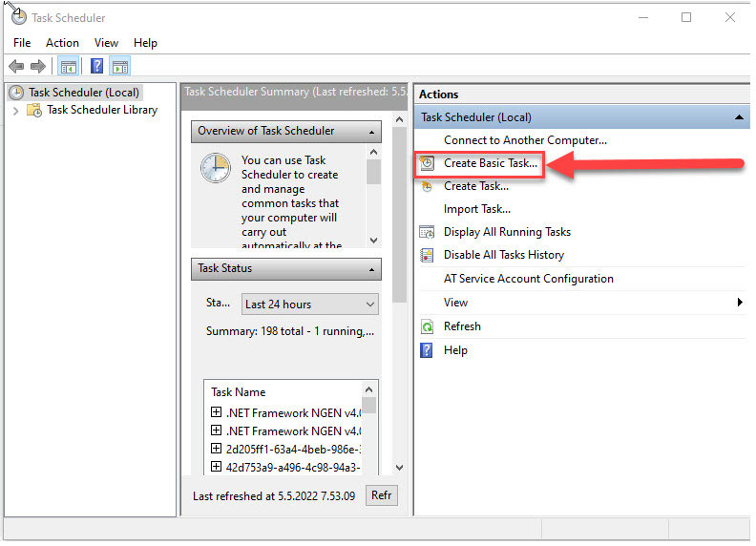Click the Forward arrow in the toolbar
The height and width of the screenshot is (546, 756).
coord(38,66)
